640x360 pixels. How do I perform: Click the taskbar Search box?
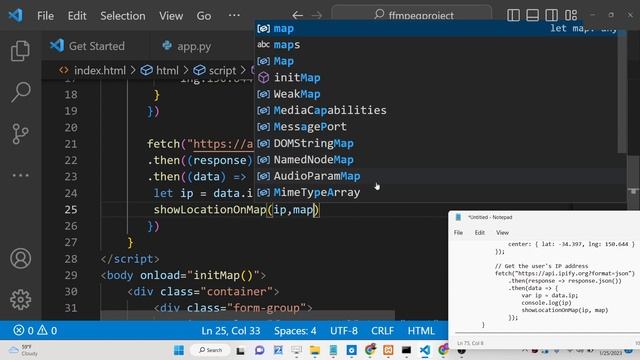[x=210, y=350]
